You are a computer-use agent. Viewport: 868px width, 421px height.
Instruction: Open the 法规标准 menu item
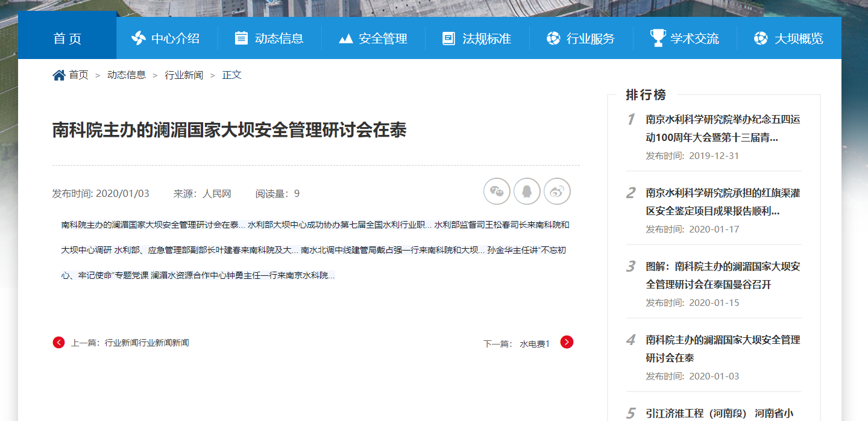pyautogui.click(x=486, y=39)
